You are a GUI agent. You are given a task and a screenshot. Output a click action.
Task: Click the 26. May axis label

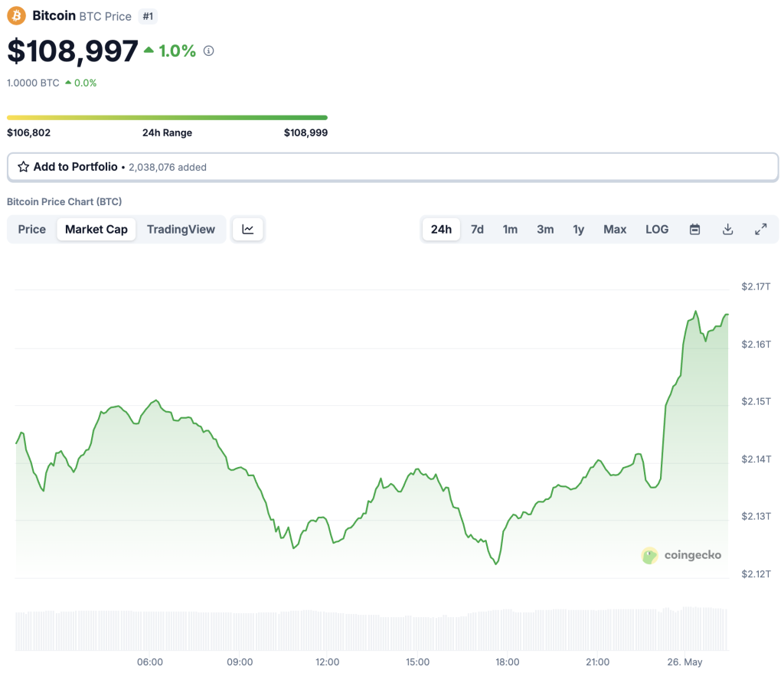click(684, 662)
